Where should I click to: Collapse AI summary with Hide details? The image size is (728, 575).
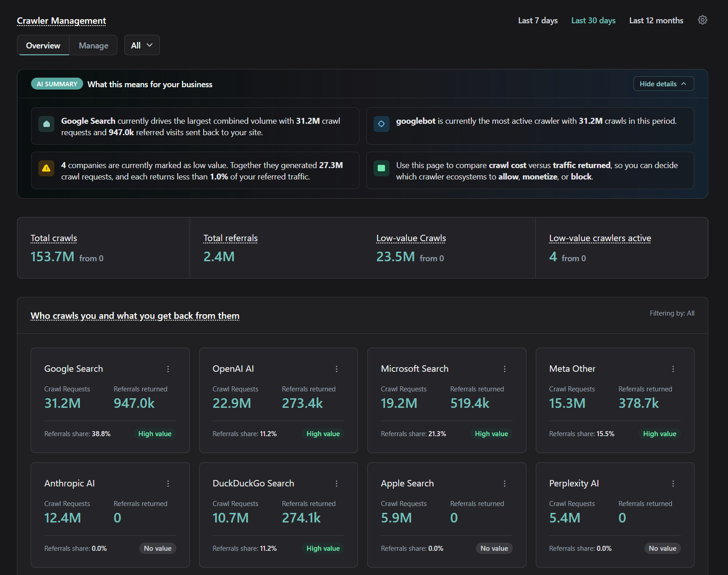[663, 84]
